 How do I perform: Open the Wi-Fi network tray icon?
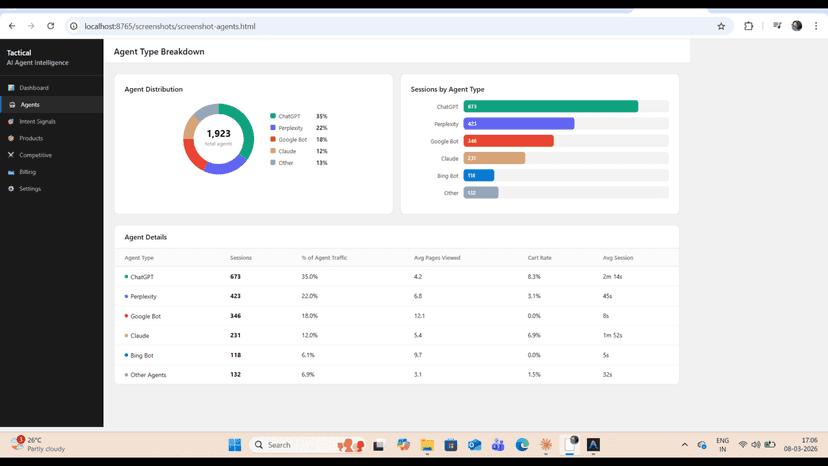(x=742, y=445)
